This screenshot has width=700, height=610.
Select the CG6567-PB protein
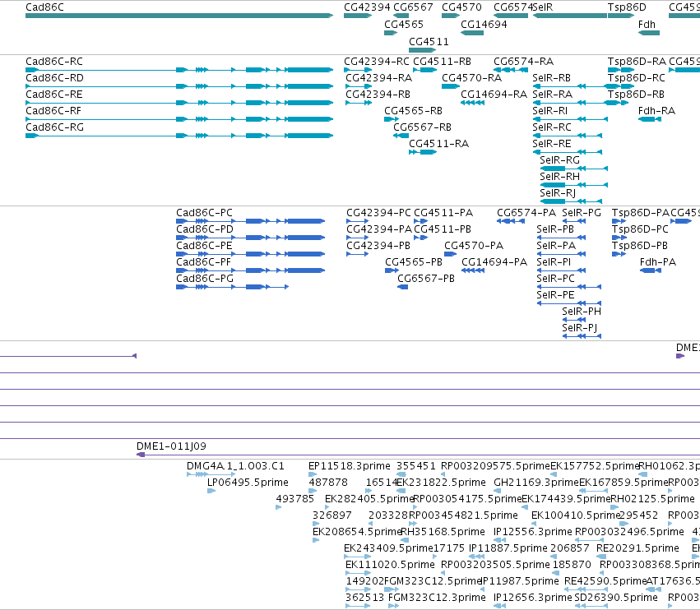coord(403,287)
